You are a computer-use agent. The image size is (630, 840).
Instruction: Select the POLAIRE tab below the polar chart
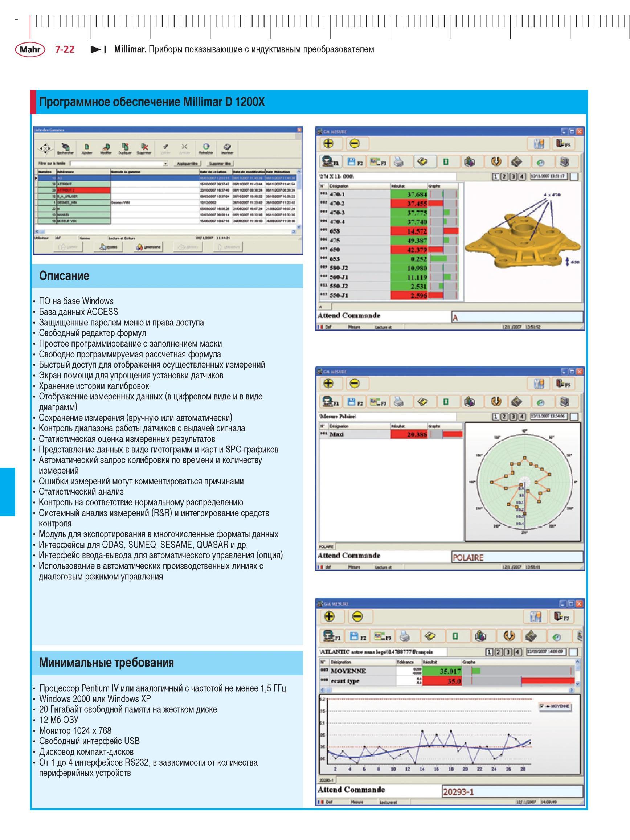point(326,546)
